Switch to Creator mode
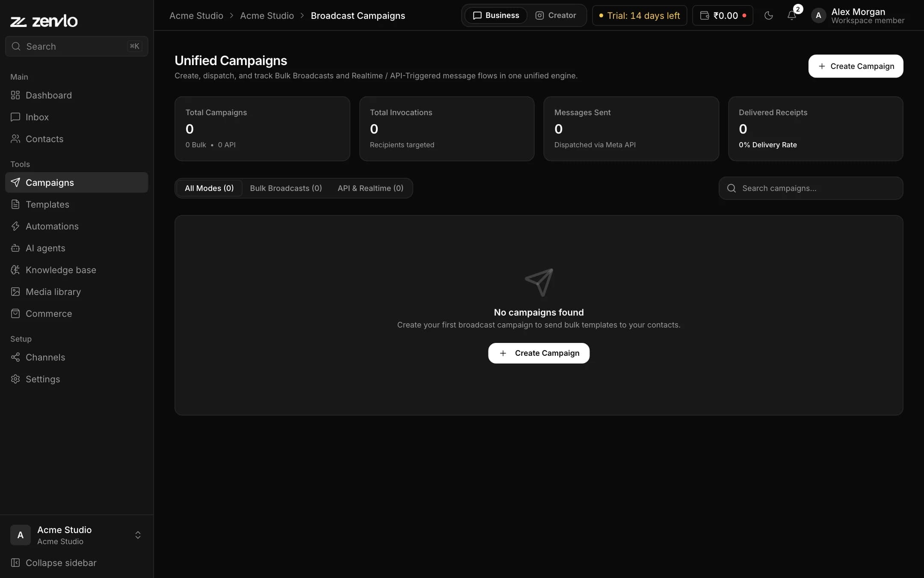Image resolution: width=924 pixels, height=578 pixels. click(x=556, y=15)
